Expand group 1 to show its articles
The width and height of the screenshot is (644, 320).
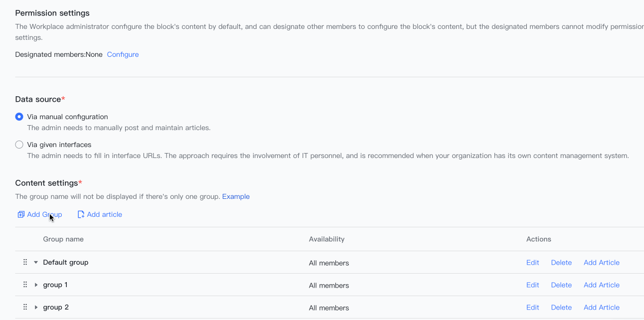(x=35, y=284)
